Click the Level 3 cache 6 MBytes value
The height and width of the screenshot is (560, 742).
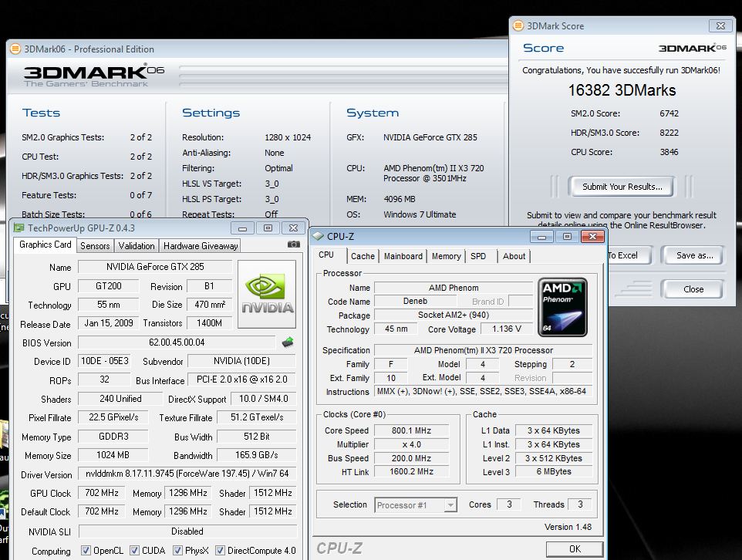[x=554, y=471]
